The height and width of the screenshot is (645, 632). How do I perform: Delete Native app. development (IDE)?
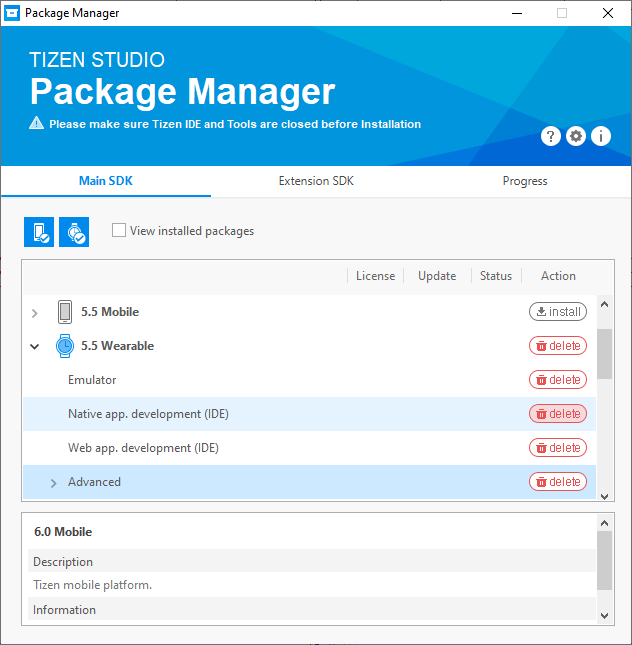(x=558, y=414)
